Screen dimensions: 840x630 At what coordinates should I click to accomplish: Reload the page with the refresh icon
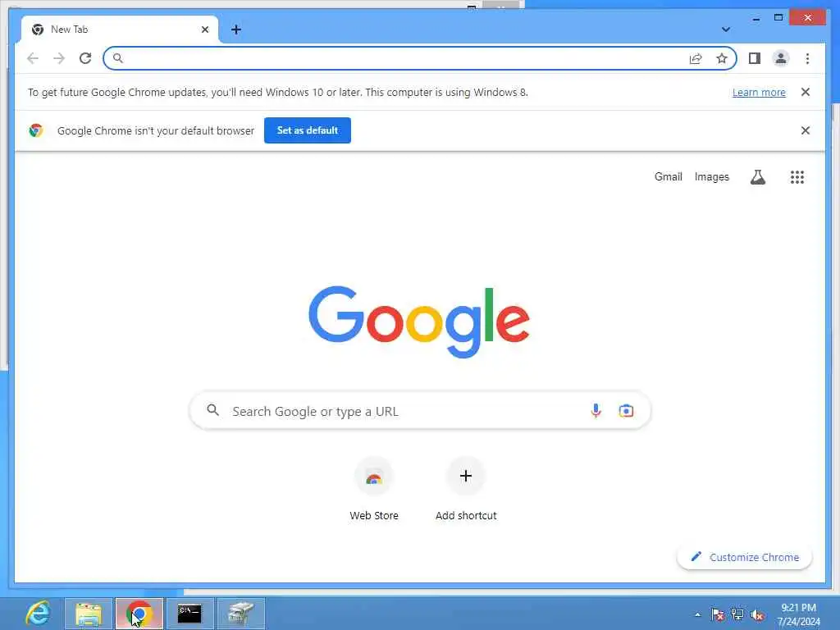85,58
